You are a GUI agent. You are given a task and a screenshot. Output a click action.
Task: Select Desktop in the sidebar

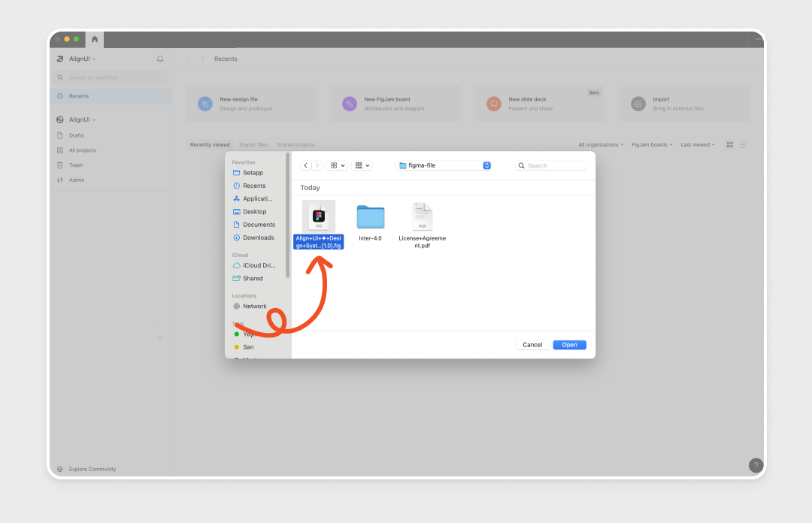[x=254, y=212]
